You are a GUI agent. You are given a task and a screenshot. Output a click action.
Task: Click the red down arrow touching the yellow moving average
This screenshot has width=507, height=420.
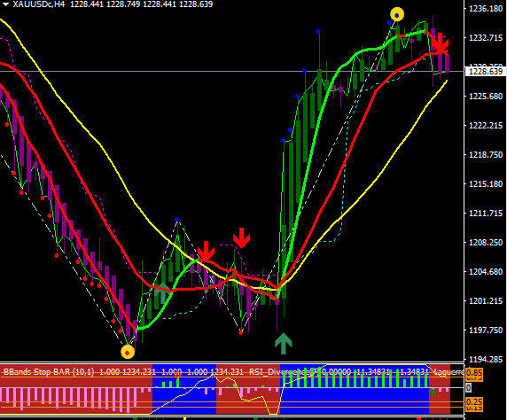[206, 251]
